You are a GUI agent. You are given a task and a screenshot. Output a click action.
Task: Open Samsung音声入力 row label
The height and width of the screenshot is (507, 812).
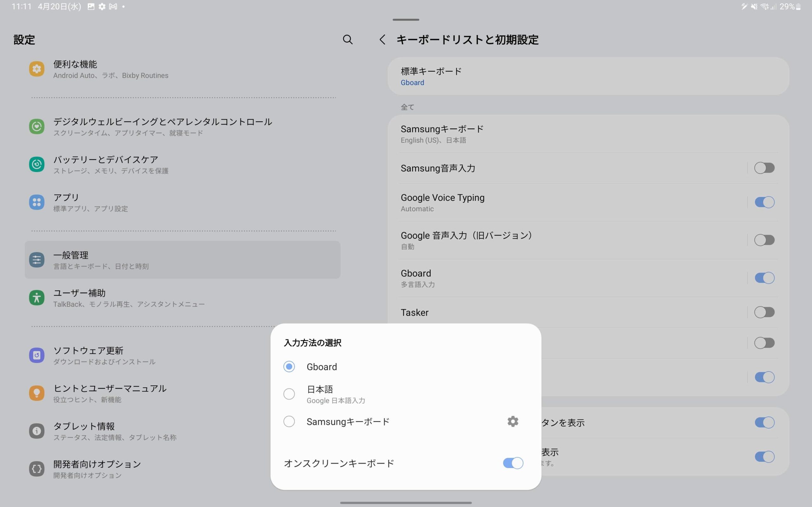click(438, 168)
